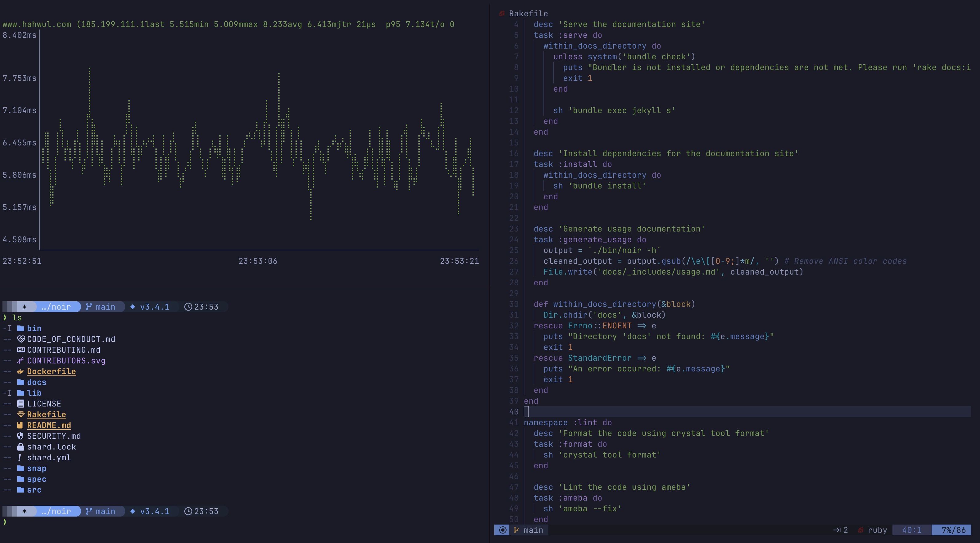The width and height of the screenshot is (980, 543).
Task: Click the clock icon in lower prompt
Action: click(x=188, y=511)
